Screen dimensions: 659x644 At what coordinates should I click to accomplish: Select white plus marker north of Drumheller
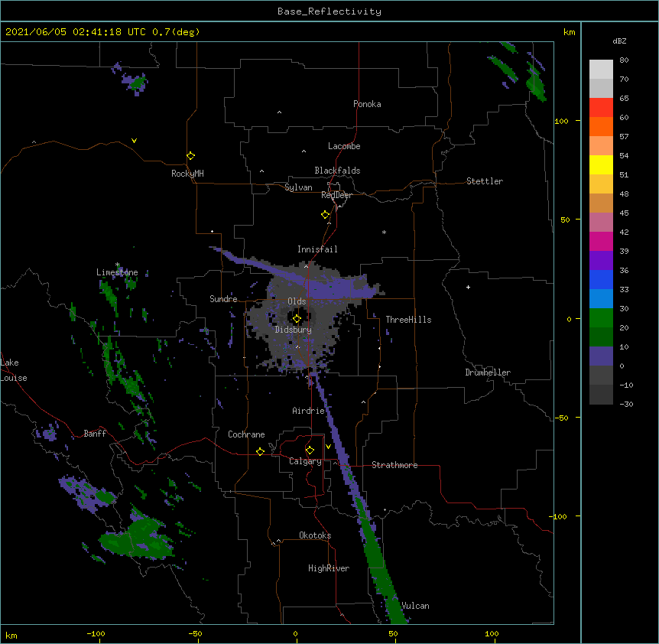(x=468, y=287)
